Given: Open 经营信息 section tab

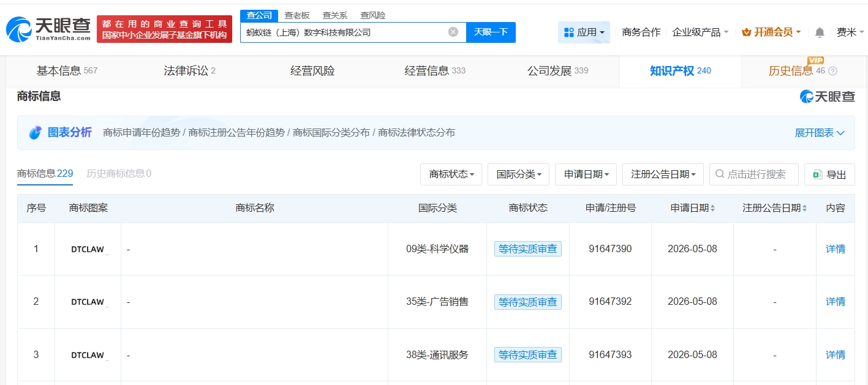Looking at the screenshot, I should point(435,71).
